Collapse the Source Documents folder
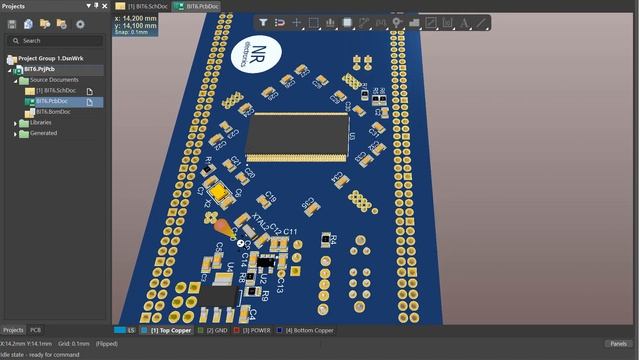Screen dimensions: 640x360 click(16, 81)
